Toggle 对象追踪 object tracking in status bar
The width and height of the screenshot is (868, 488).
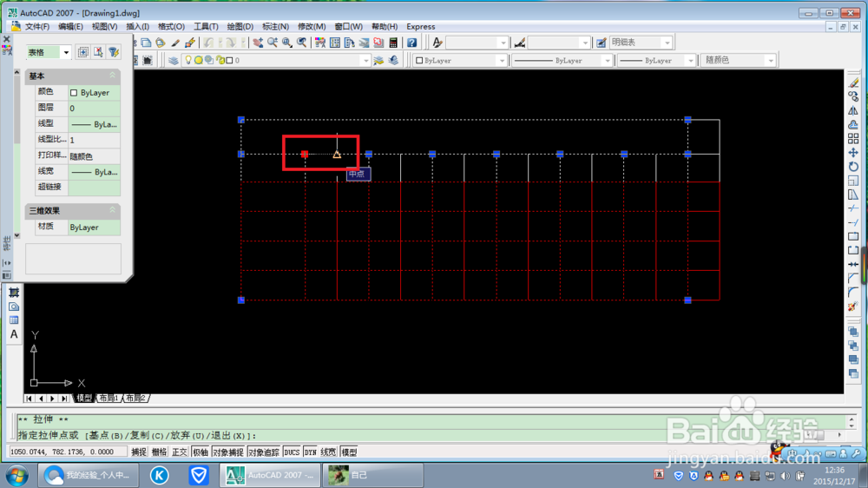click(264, 452)
